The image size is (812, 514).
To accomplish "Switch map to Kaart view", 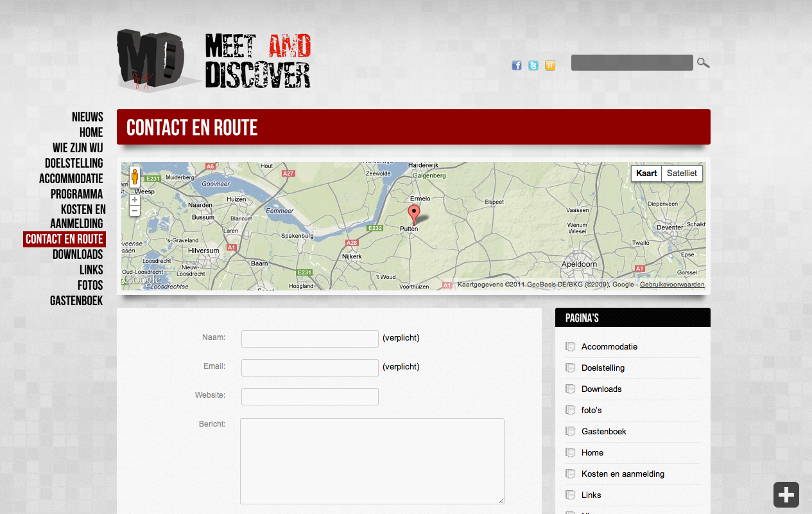I will point(646,173).
